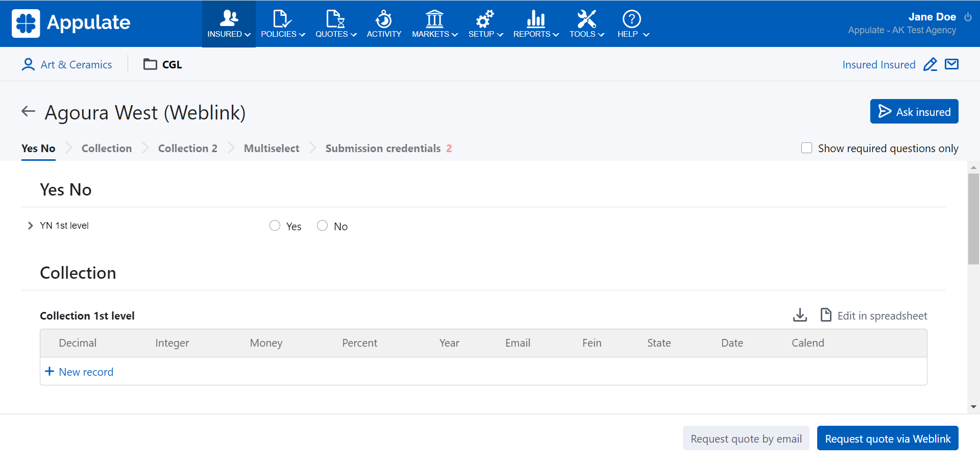Open the Reports dropdown menu
Image resolution: width=980 pixels, height=462 pixels.
tap(536, 24)
